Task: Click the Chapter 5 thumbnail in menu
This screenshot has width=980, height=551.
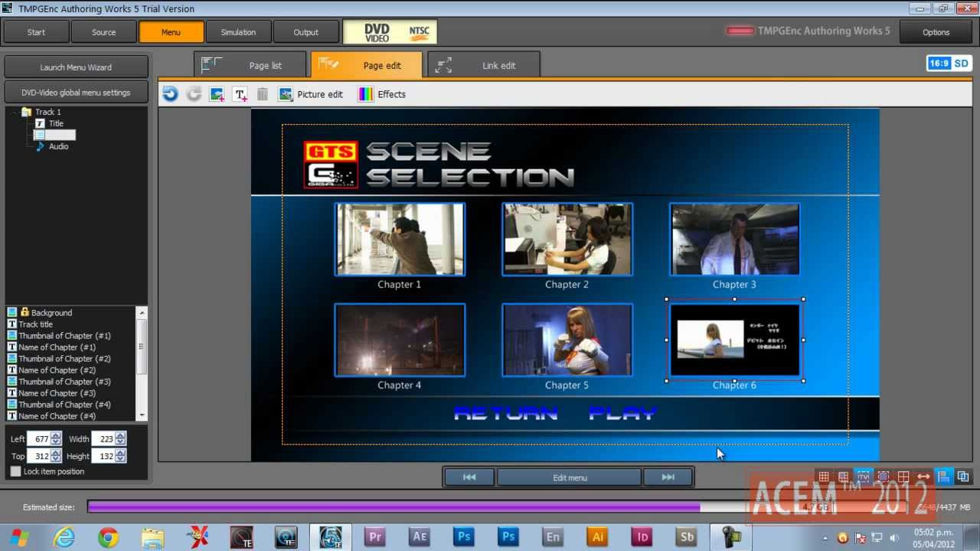Action: click(x=567, y=341)
